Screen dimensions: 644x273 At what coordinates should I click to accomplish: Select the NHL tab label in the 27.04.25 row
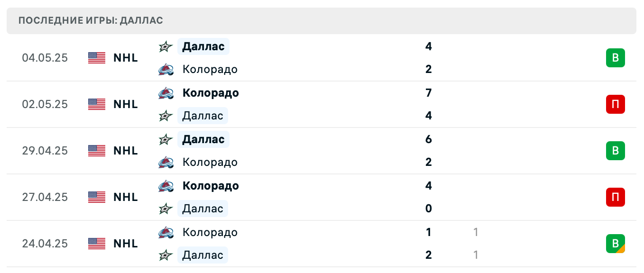point(125,197)
